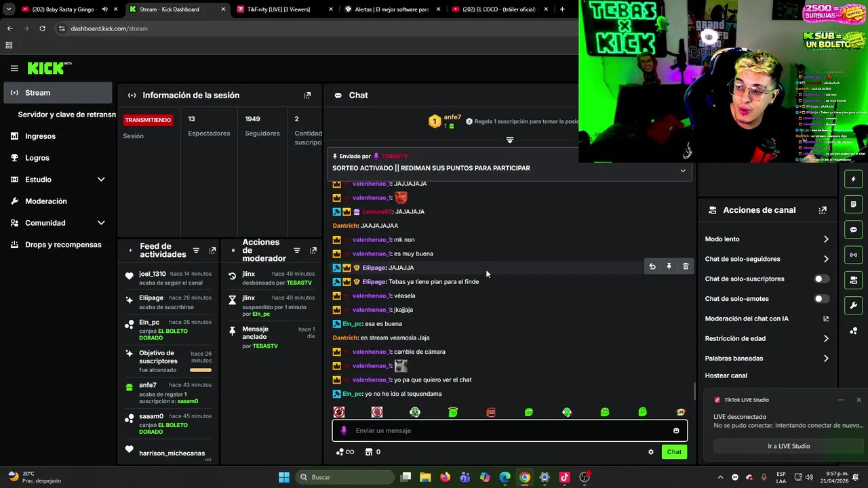Open the document icon in the right sidebar

(854, 204)
